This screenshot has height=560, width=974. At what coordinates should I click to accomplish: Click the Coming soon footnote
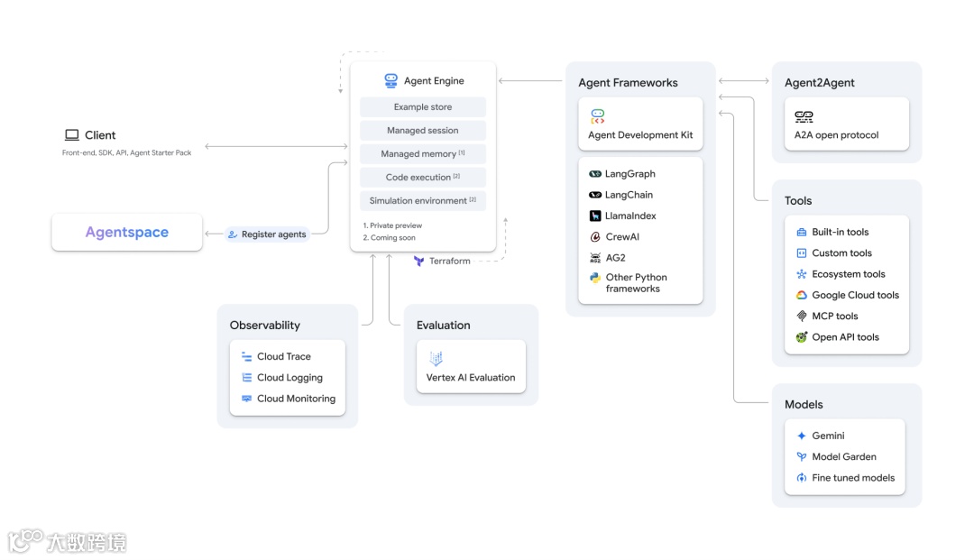click(390, 238)
